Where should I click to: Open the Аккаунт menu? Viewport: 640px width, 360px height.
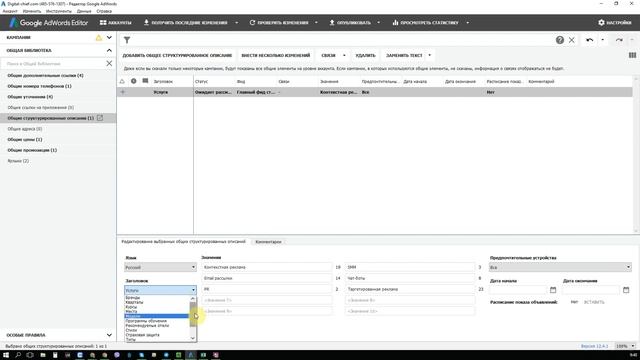click(10, 11)
